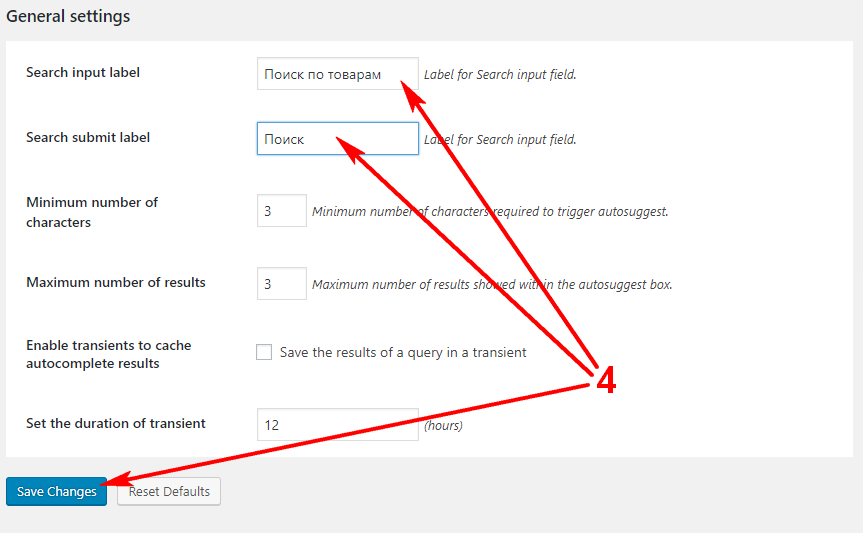863x533 pixels.
Task: Click the 'Search input label' row title
Action: coord(83,72)
